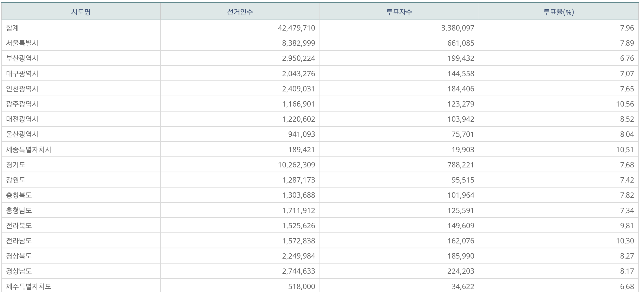Click 부산광역시 in the region column
The width and height of the screenshot is (644, 292).
point(22,58)
